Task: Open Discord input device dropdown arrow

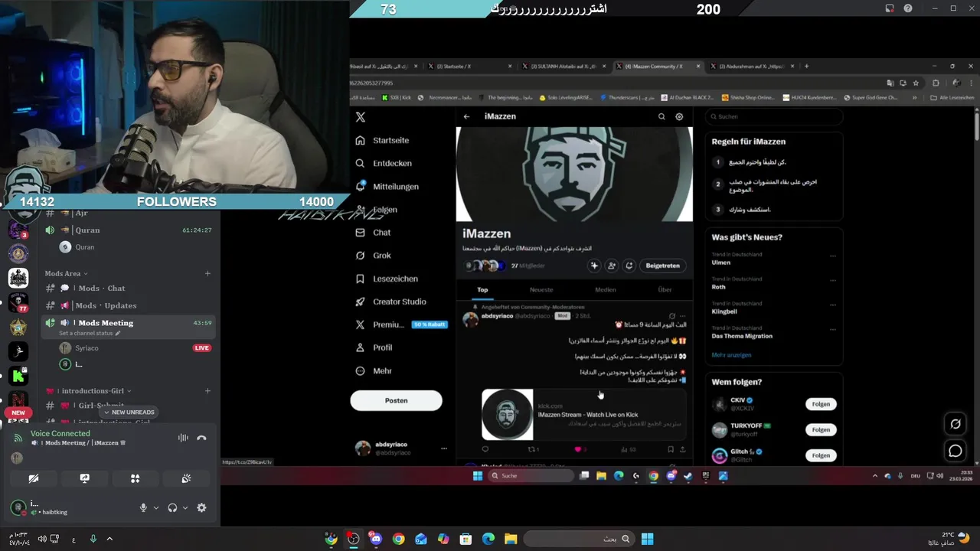Action: pos(156,507)
